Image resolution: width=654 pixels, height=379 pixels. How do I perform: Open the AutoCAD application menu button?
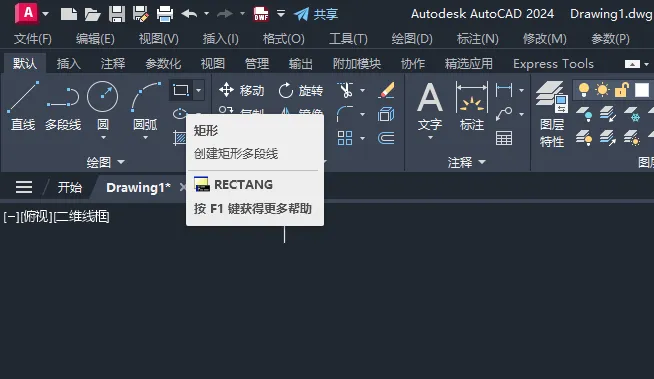click(x=27, y=13)
